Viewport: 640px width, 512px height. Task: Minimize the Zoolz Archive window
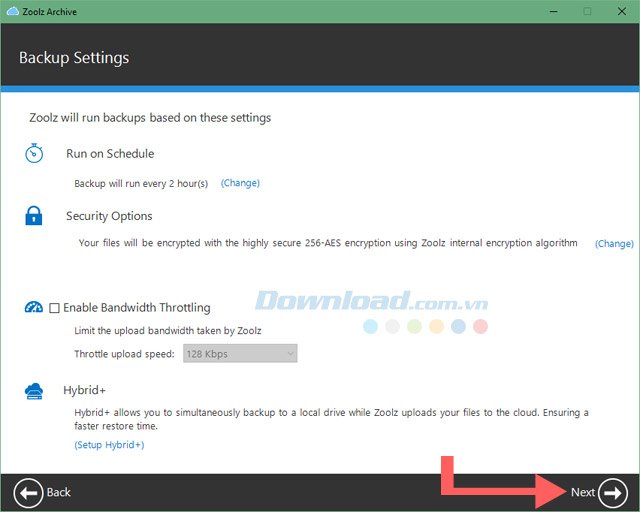553,11
